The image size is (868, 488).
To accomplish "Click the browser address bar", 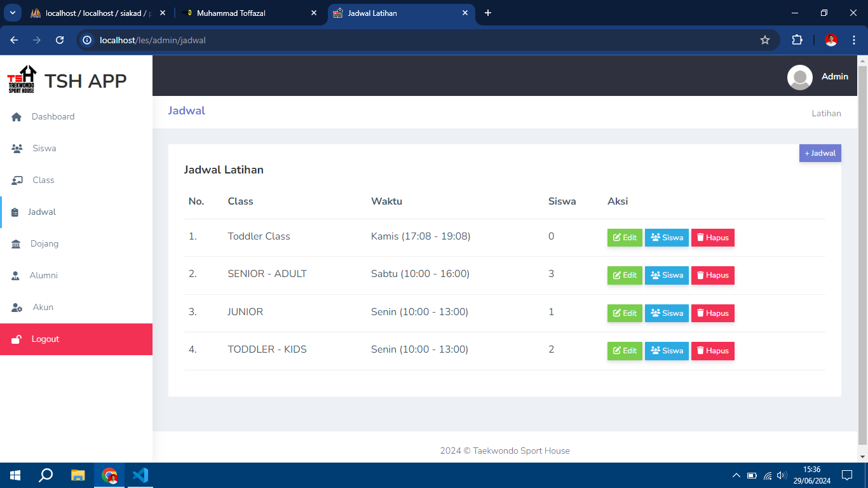I will [x=419, y=40].
